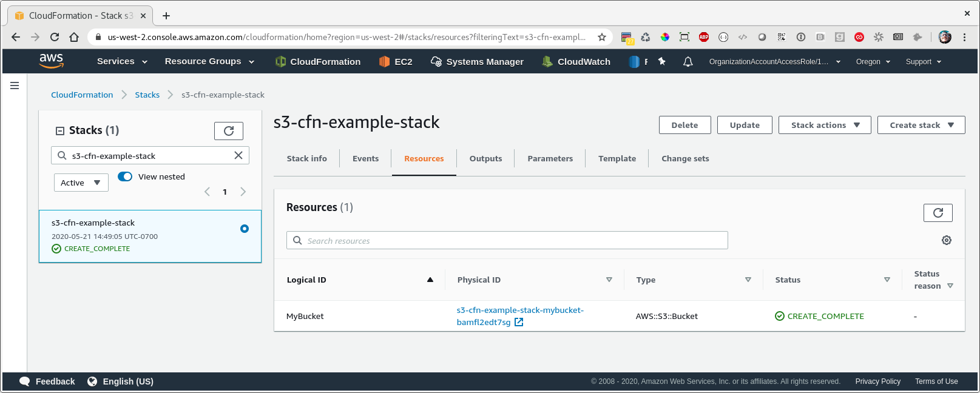The image size is (980, 393).
Task: Switch to the Events tab
Action: click(x=365, y=158)
